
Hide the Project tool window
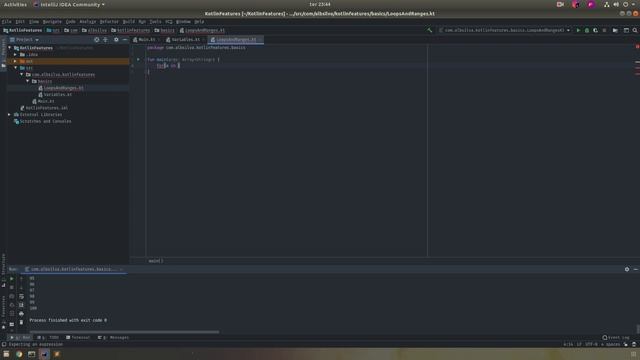tap(125, 40)
